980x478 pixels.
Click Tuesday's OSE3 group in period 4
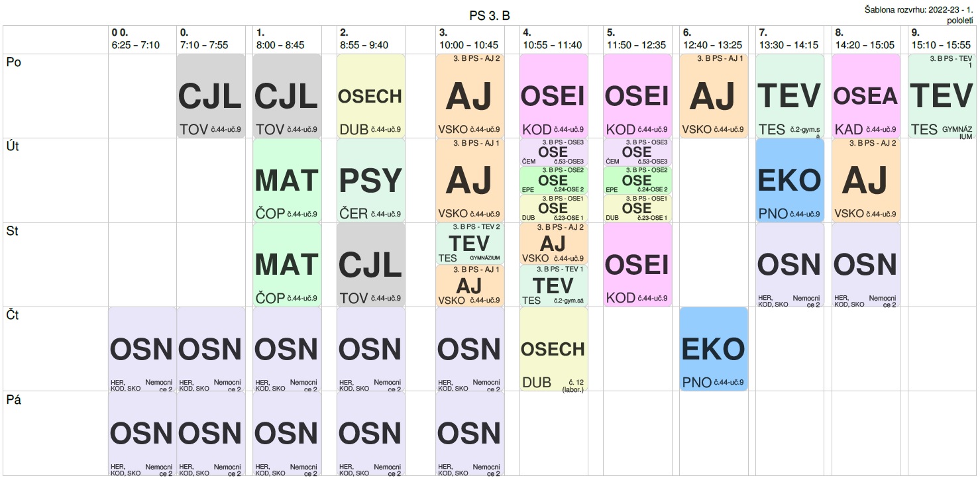point(553,152)
